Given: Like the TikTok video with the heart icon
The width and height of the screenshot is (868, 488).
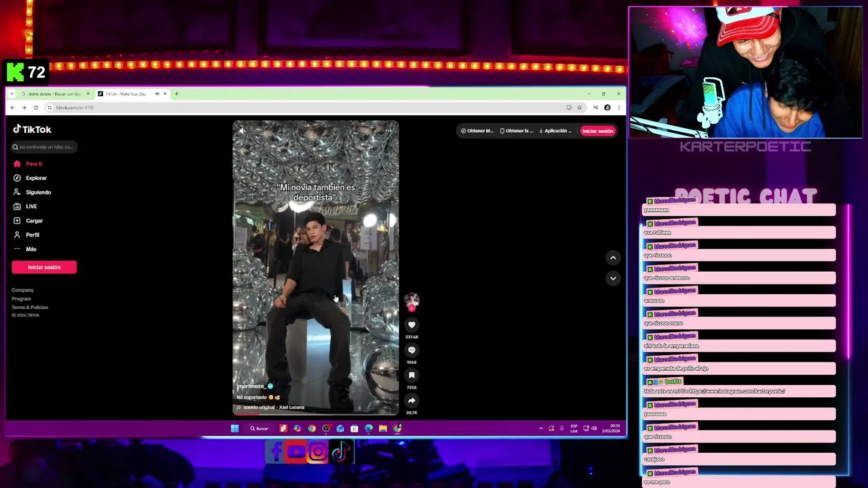Looking at the screenshot, I should click(x=412, y=325).
